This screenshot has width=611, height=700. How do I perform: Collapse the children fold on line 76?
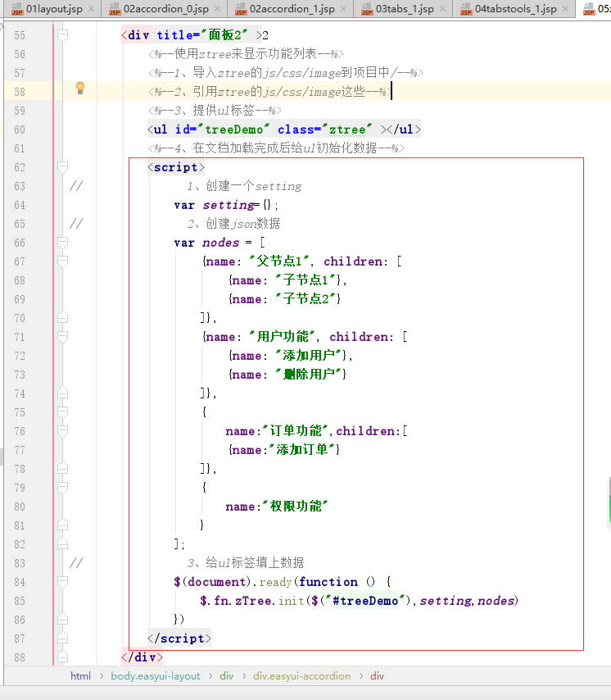(x=63, y=431)
